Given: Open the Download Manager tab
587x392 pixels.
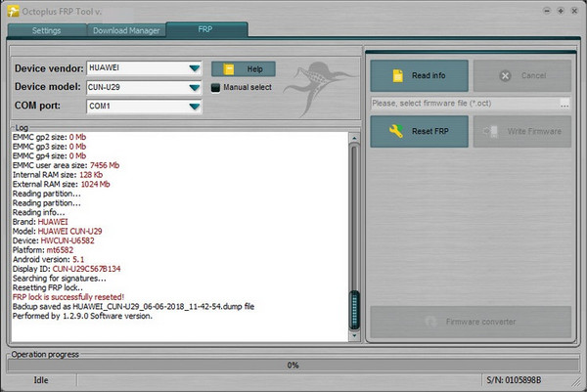Looking at the screenshot, I should pyautogui.click(x=125, y=30).
